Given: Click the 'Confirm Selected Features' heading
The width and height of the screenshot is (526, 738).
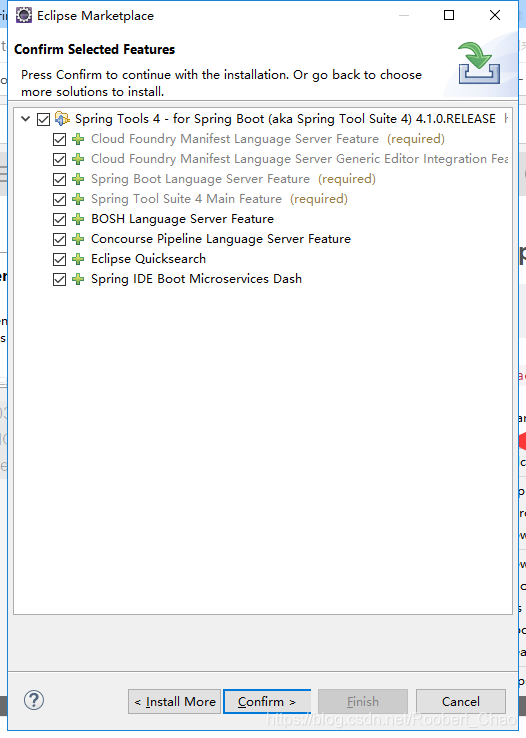Looking at the screenshot, I should tap(95, 49).
